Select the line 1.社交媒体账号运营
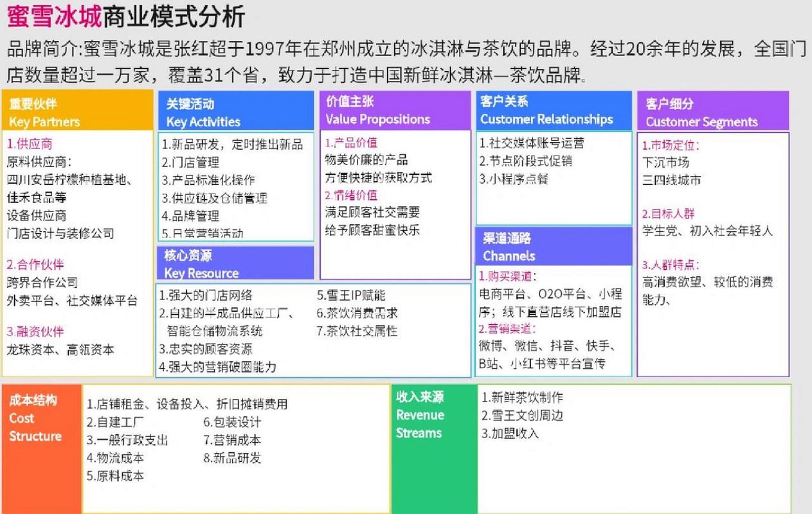Viewport: 812px width, 514px height. coord(532,143)
